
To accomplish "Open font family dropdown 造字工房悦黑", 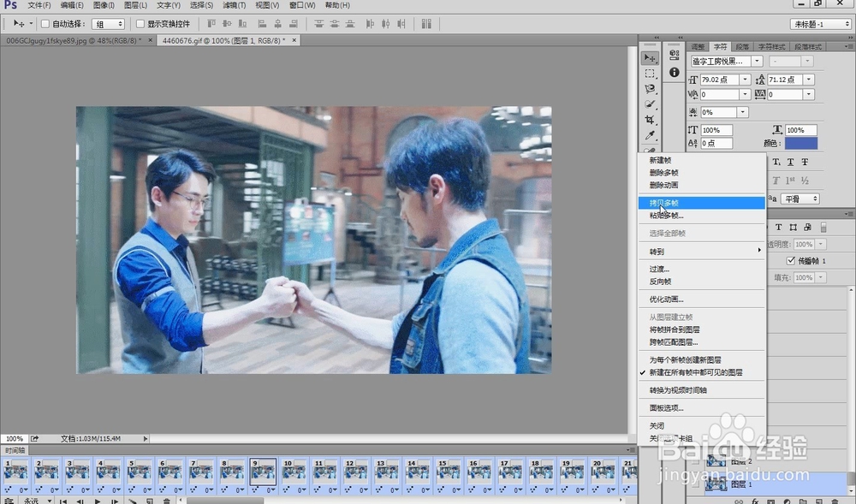I will pyautogui.click(x=757, y=61).
